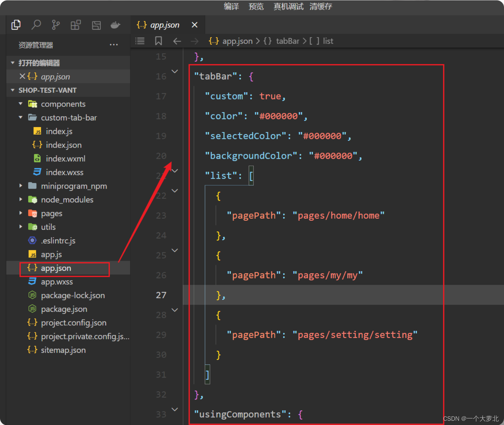This screenshot has height=425, width=504.
Task: Open app.js in file tree
Action: point(51,254)
